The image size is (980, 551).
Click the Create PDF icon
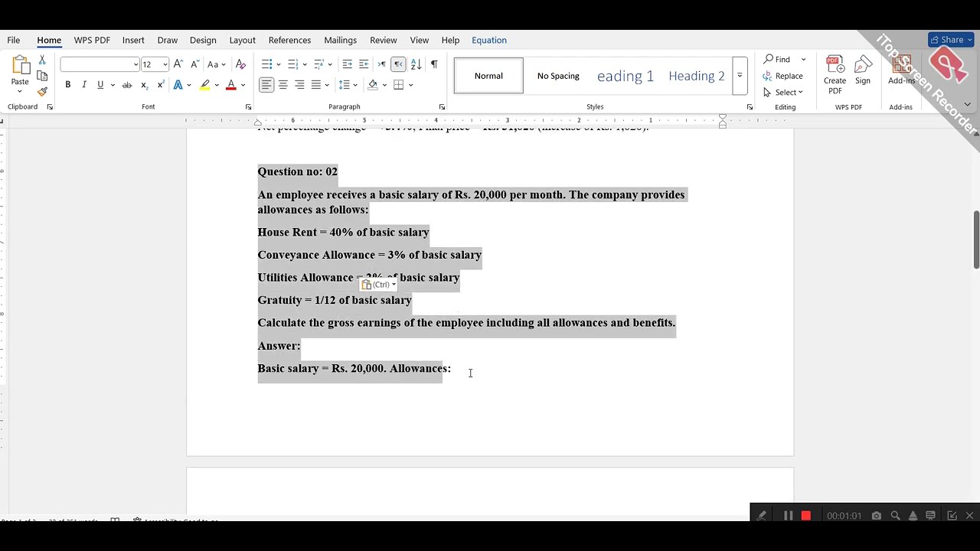coord(835,74)
